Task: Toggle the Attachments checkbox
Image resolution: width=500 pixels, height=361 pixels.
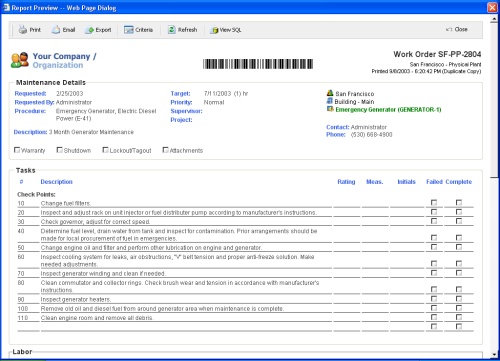Action: point(165,150)
